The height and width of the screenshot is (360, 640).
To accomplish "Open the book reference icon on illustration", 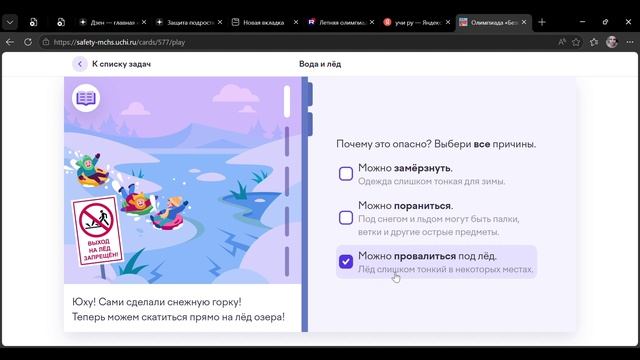I will click(x=86, y=98).
